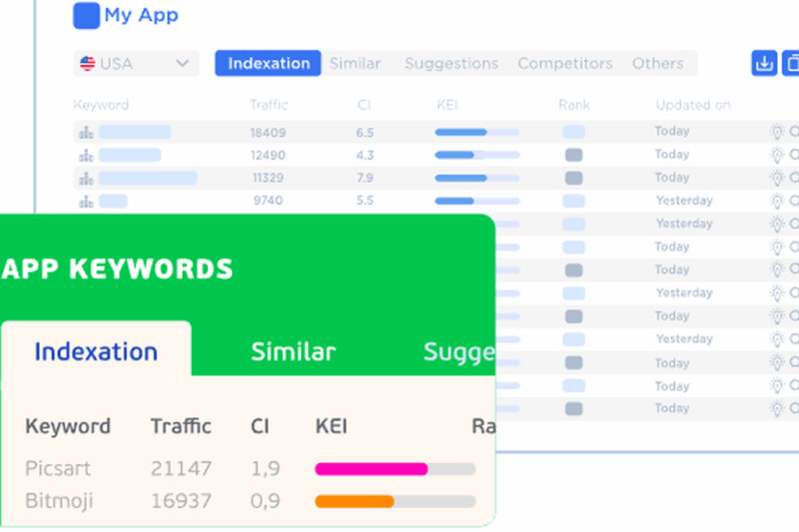Switch to the Others tab
Viewport: 799px width, 532px height.
click(x=658, y=64)
